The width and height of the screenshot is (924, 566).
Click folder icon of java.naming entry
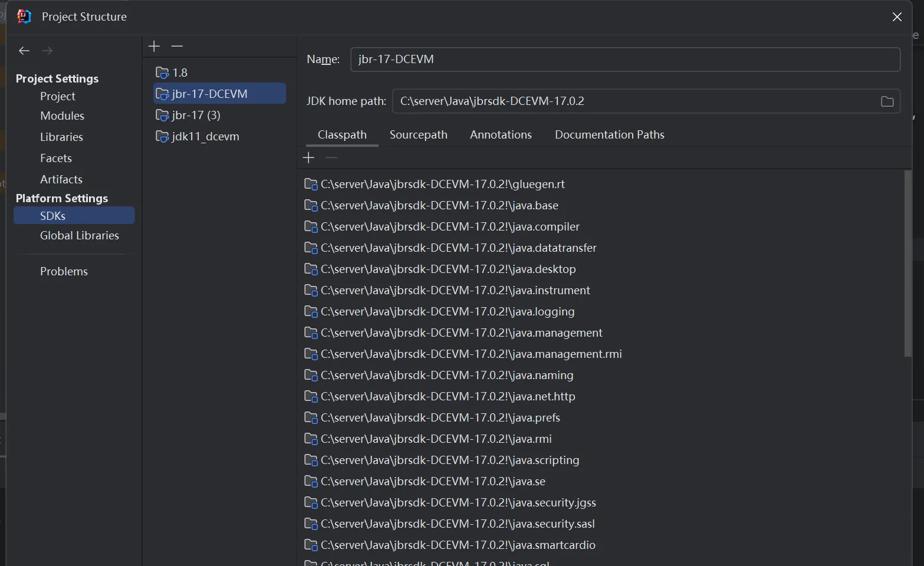(311, 375)
